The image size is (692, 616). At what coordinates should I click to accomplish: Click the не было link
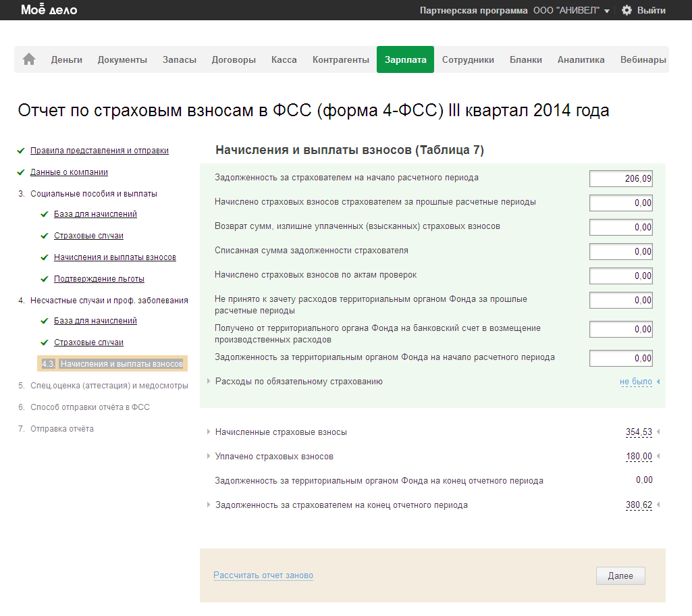point(635,382)
